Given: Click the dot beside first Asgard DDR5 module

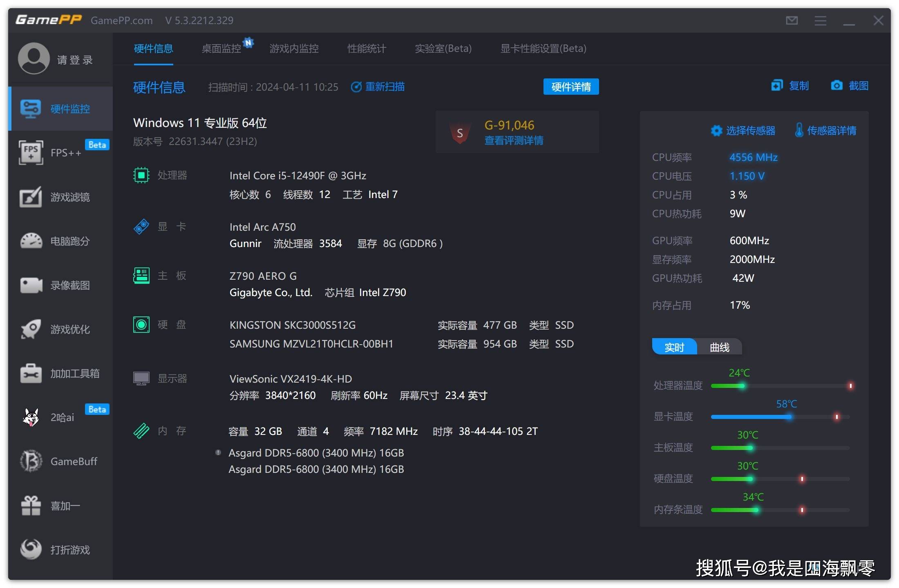Looking at the screenshot, I should point(218,452).
